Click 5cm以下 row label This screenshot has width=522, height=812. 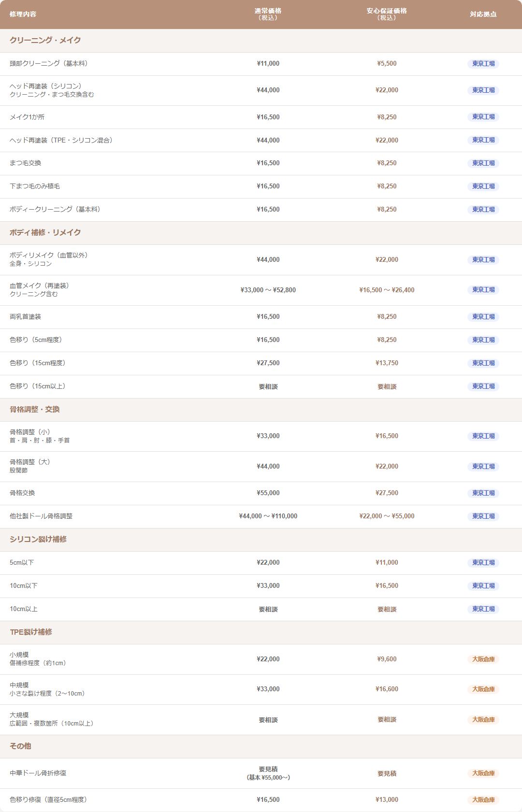22,563
